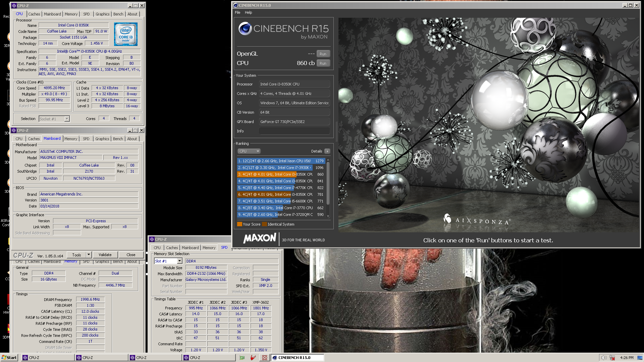The image size is (644, 362).
Task: Switch to the first CPU-Z taskbar button
Action: point(48,358)
